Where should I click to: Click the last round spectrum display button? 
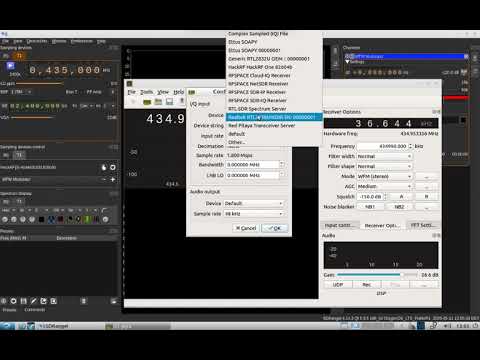click(x=105, y=219)
